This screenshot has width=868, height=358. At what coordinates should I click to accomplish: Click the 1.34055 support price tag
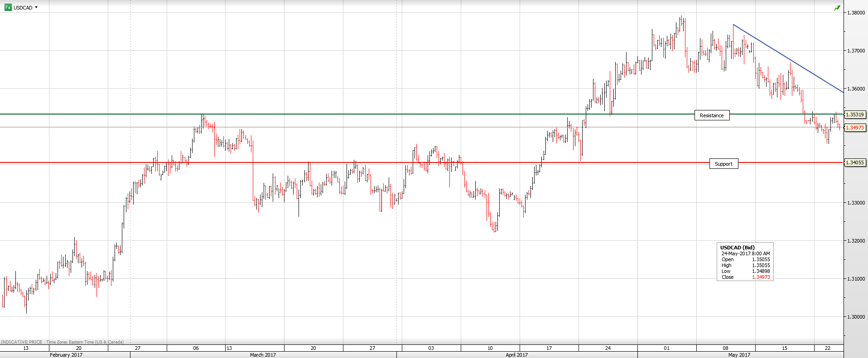pos(854,162)
